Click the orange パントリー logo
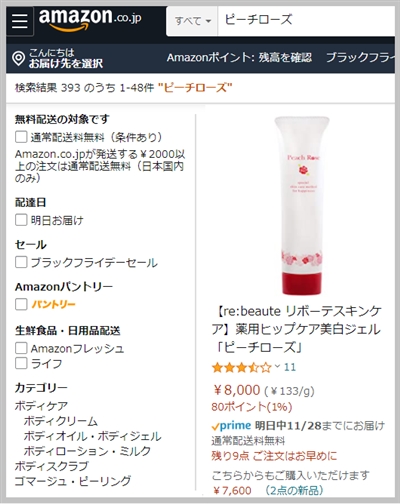Viewport: 400px width, 504px height. pyautogui.click(x=53, y=304)
